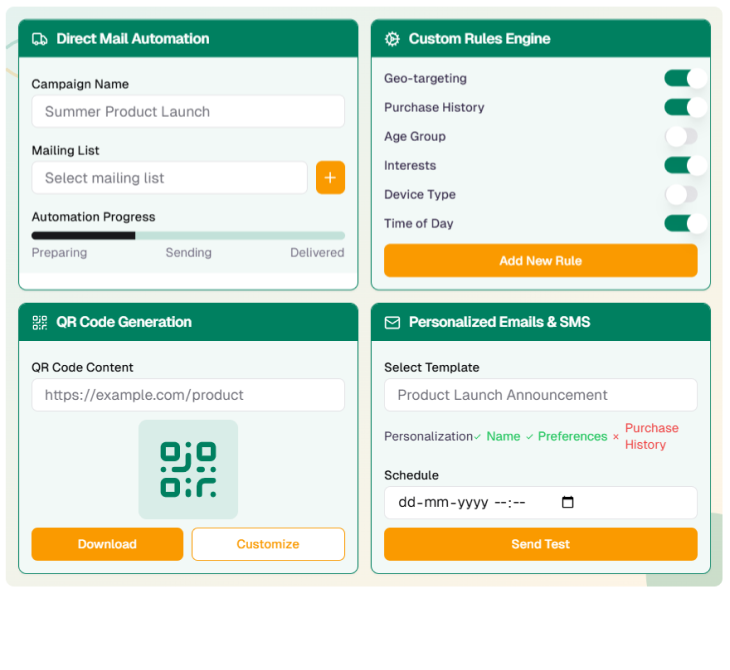
Task: Open the Select Template combo box
Action: (x=540, y=395)
